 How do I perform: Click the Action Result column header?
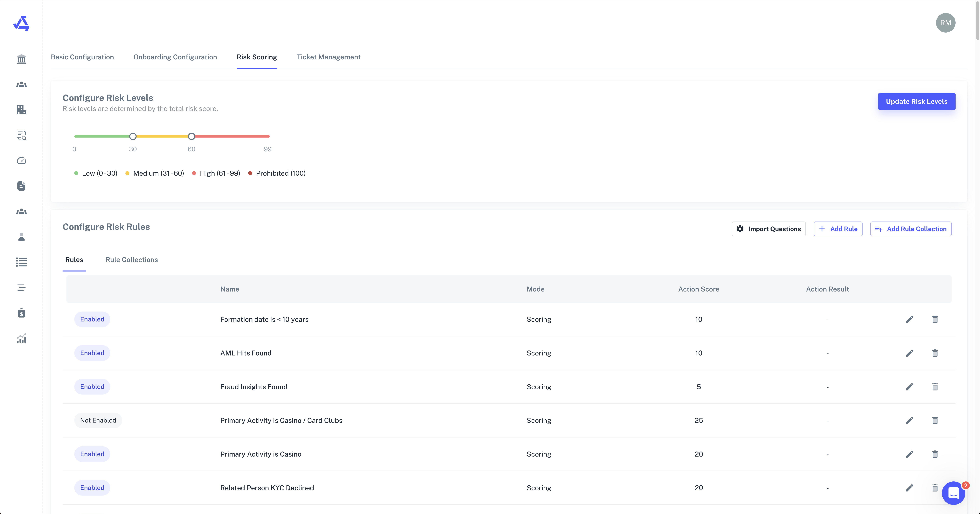(x=828, y=289)
